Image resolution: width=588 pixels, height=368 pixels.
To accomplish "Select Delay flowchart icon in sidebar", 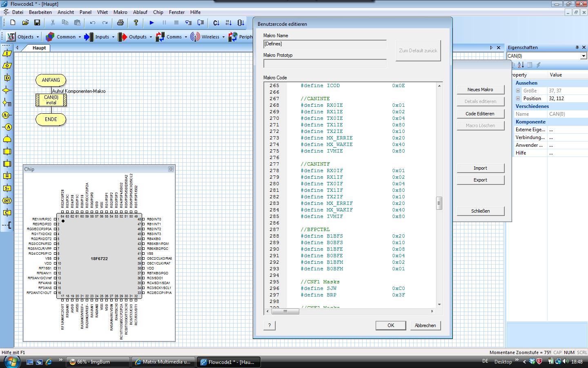I will (x=7, y=78).
